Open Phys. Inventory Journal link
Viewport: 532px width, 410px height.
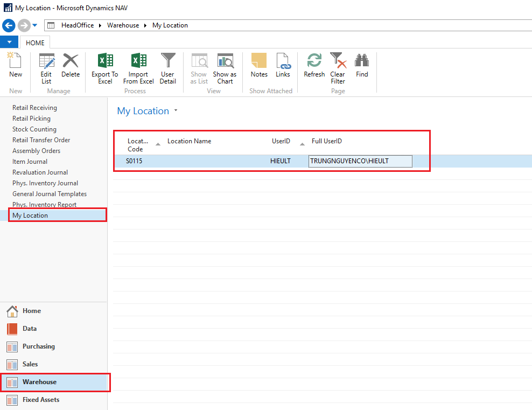pos(45,183)
